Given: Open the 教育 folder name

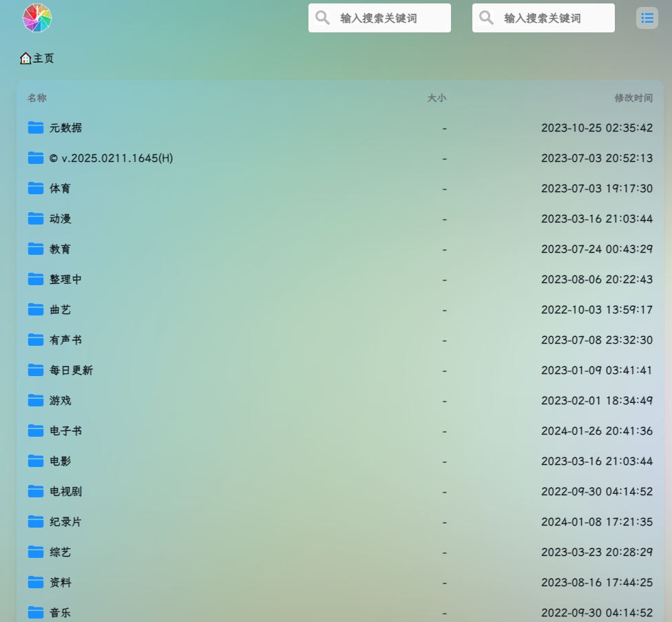Looking at the screenshot, I should (x=60, y=249).
